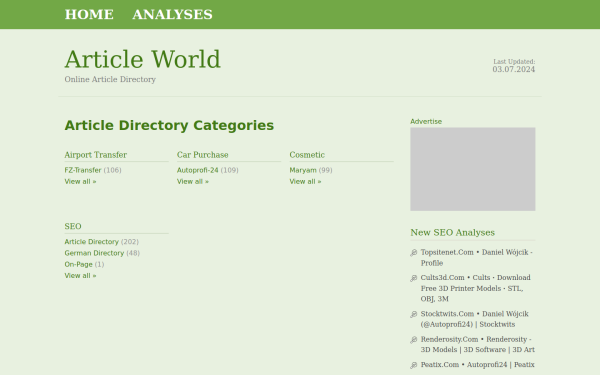The width and height of the screenshot is (600, 375).
Task: View all under Airport Transfer
Action: (x=80, y=181)
